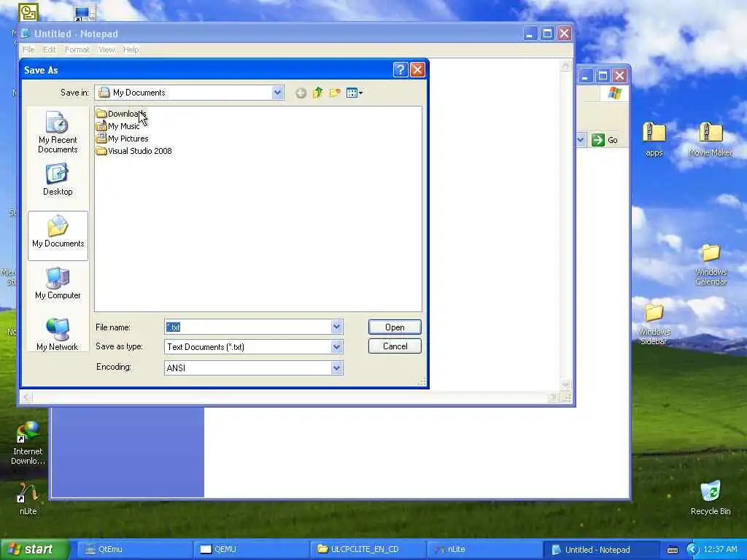This screenshot has width=747, height=560.
Task: Expand hidden system tray icons
Action: 692,550
